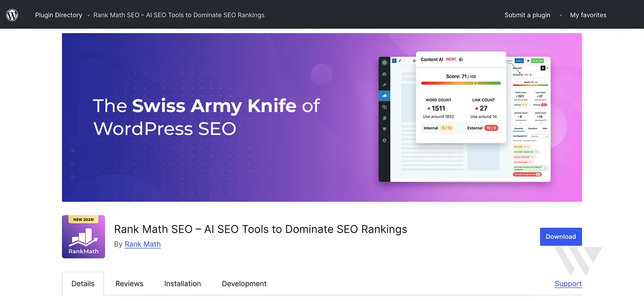Click the help icon beside Content AI NEW!
The height and width of the screenshot is (301, 644).
click(x=461, y=60)
